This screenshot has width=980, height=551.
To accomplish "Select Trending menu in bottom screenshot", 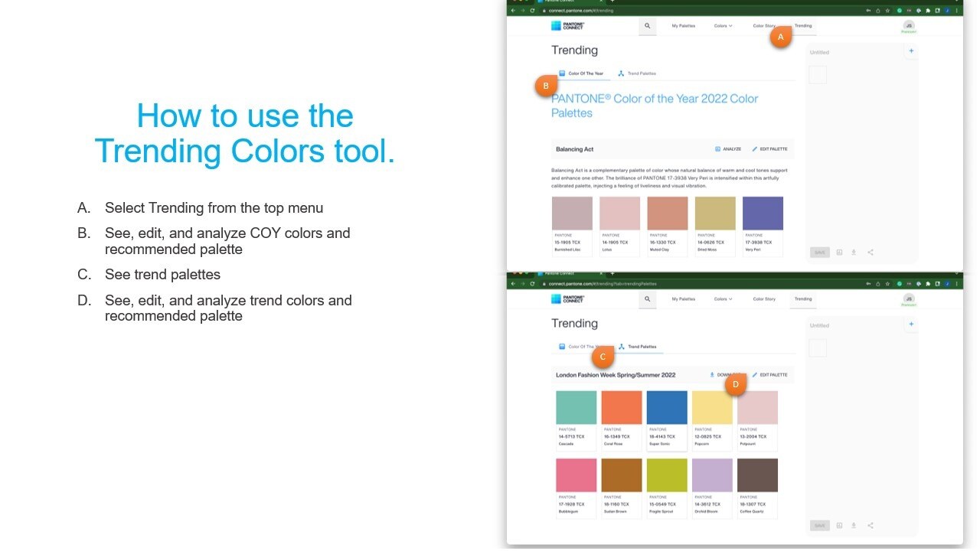I will (x=803, y=299).
